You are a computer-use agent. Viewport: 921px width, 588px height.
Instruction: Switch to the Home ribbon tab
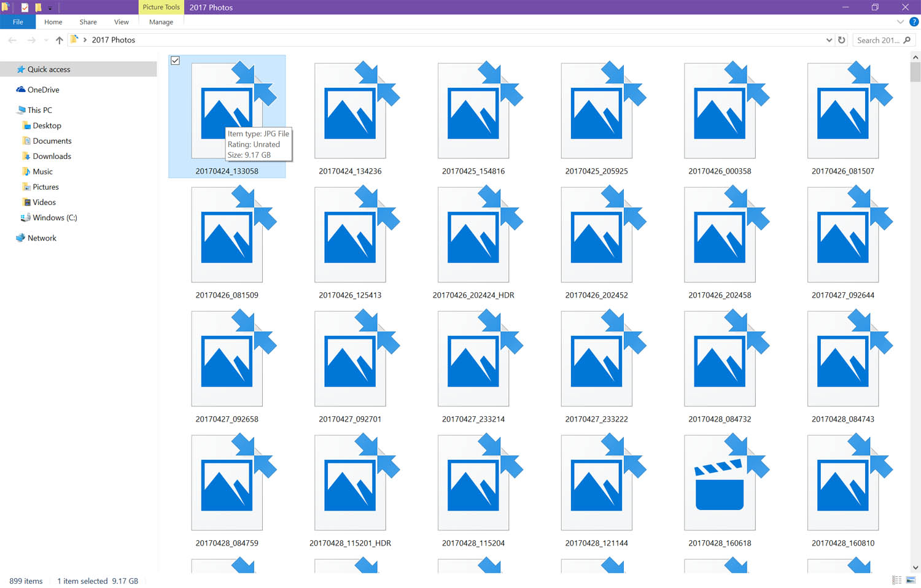(53, 21)
